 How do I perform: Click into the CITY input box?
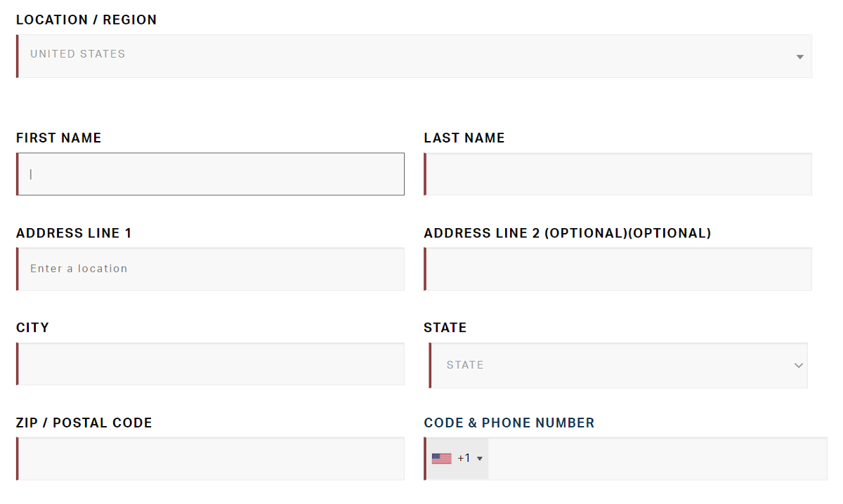(x=209, y=364)
